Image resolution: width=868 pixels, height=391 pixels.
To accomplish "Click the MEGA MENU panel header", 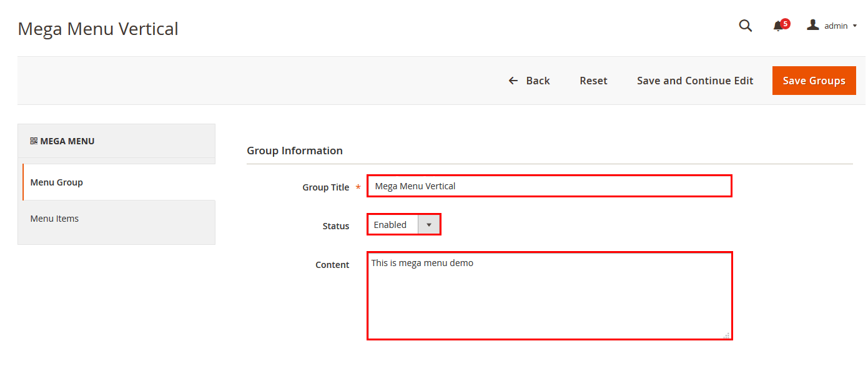I will (116, 141).
